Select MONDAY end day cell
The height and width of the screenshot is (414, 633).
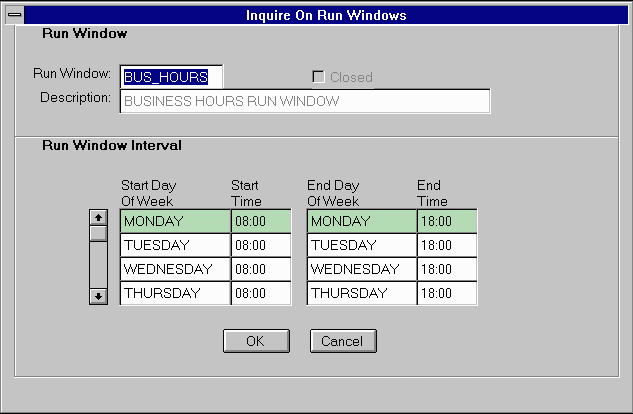(361, 221)
